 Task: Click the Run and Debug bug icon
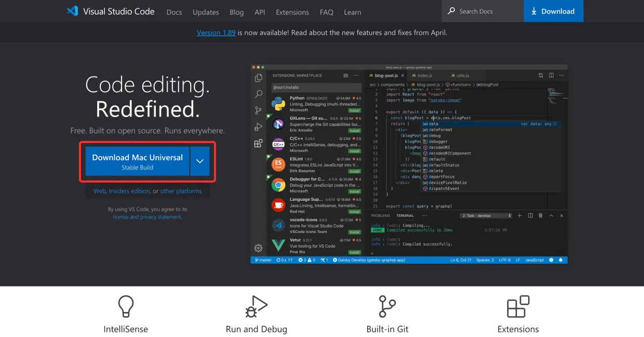(256, 306)
